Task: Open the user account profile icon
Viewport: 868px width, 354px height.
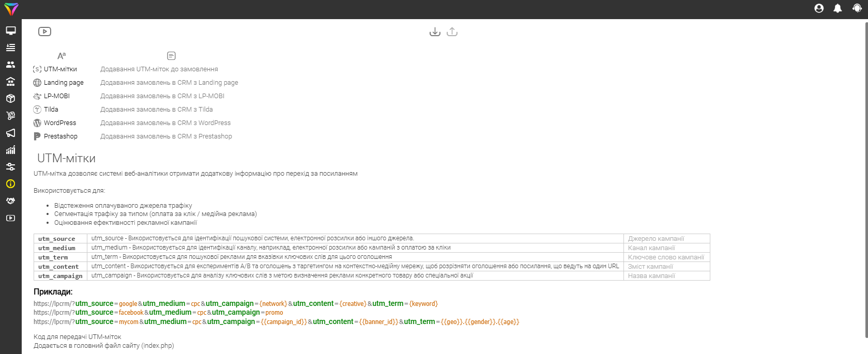Action: coord(819,8)
